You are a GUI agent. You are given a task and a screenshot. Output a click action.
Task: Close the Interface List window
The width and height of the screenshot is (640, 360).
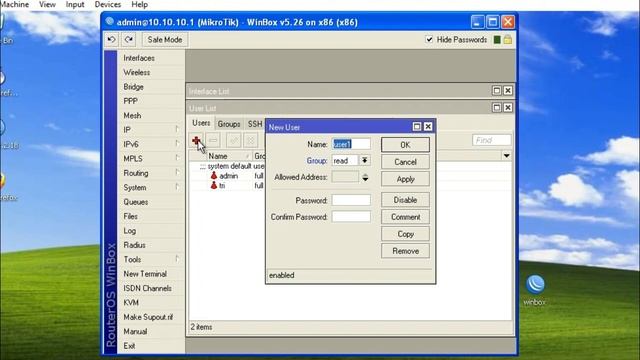(508, 91)
